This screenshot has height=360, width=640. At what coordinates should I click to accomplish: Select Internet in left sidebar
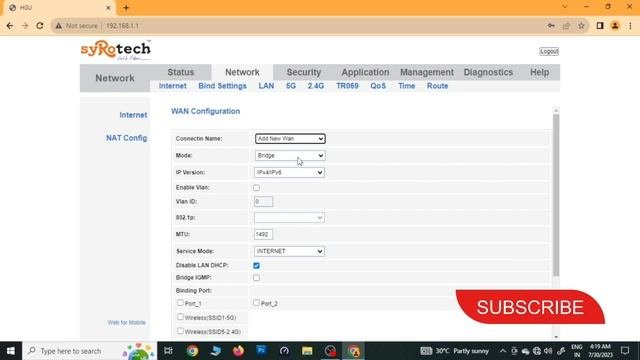point(133,115)
